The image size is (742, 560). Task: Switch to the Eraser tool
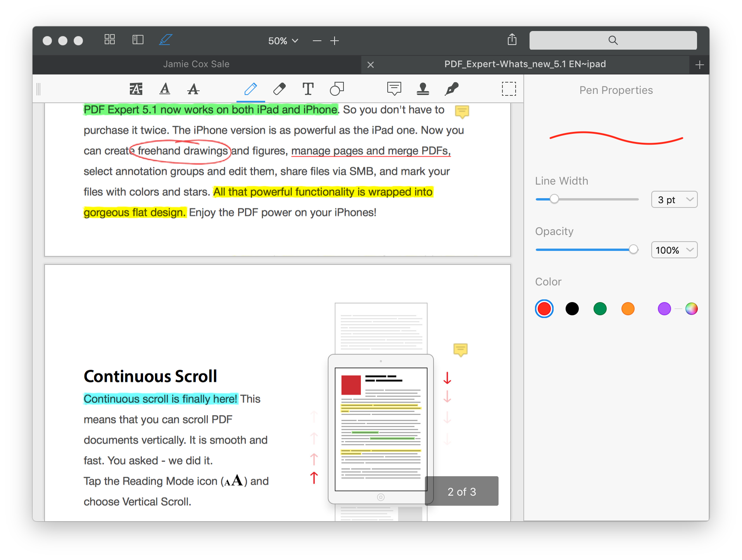pyautogui.click(x=280, y=89)
